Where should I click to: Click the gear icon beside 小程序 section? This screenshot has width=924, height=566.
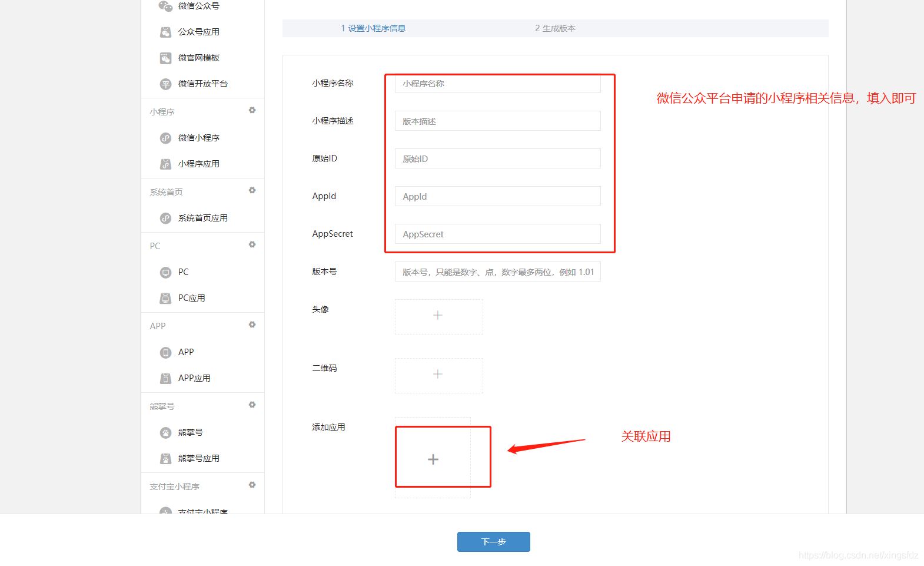click(x=252, y=111)
